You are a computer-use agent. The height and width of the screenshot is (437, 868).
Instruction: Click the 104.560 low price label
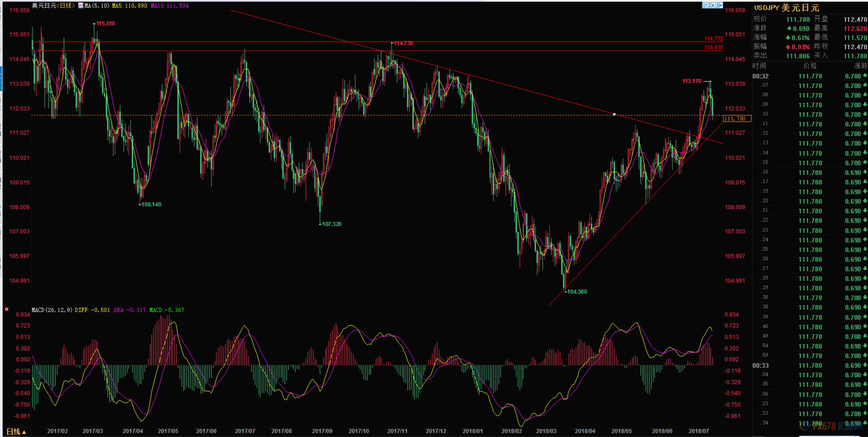(577, 292)
